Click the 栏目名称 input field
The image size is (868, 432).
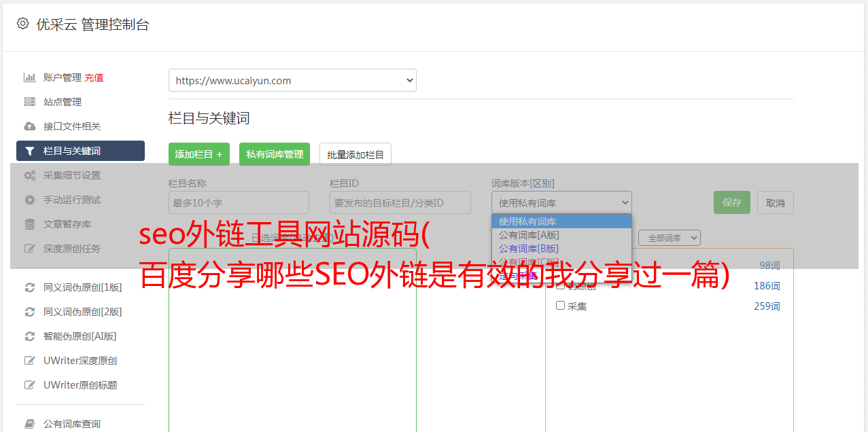coord(239,202)
